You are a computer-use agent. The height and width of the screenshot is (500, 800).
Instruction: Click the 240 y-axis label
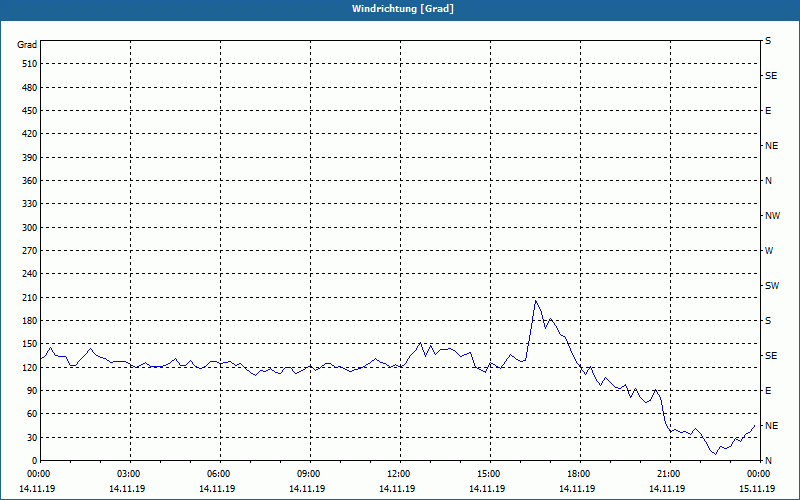tap(30, 274)
